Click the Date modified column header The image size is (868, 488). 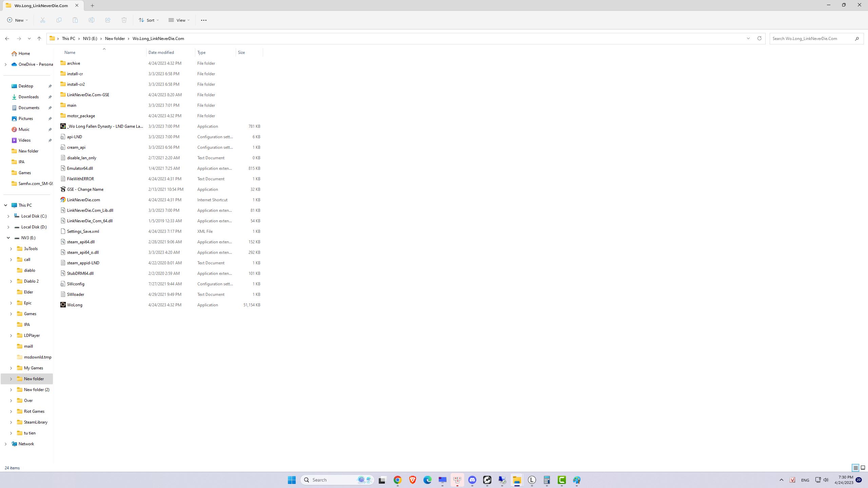(161, 53)
